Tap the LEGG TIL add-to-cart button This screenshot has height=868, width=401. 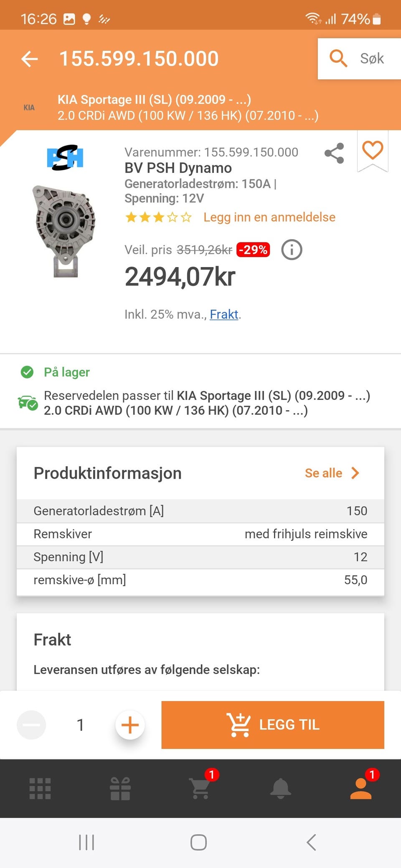(273, 725)
